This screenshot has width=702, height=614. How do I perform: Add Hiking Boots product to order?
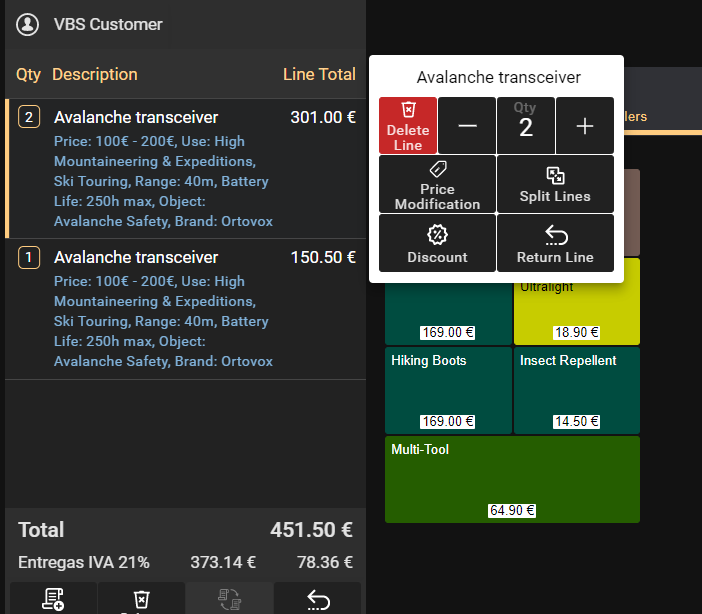[448, 390]
